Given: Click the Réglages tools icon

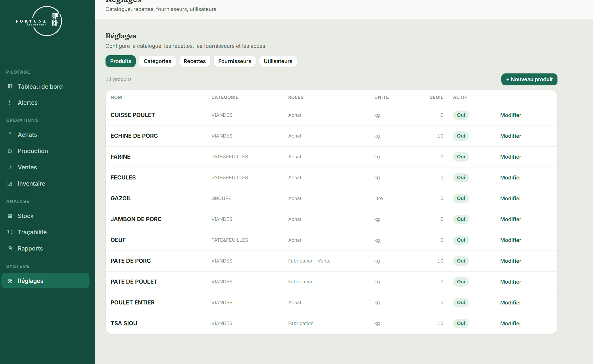Looking at the screenshot, I should [x=10, y=281].
